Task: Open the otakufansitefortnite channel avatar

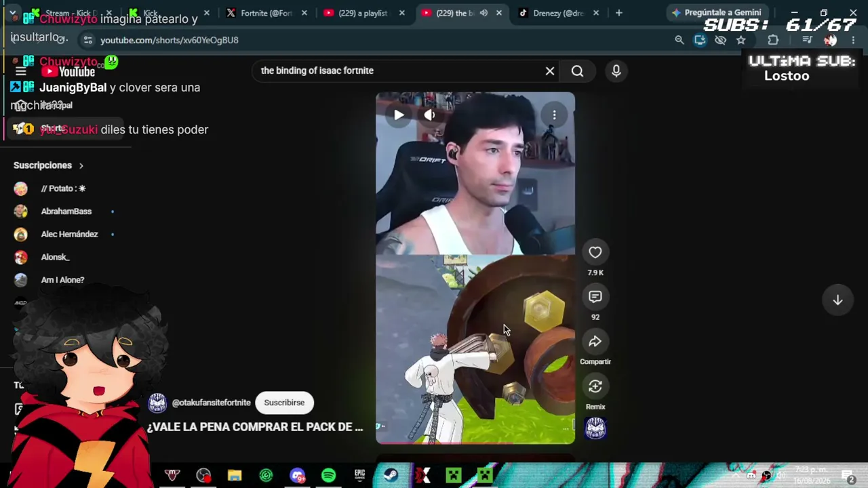Action: pos(157,403)
